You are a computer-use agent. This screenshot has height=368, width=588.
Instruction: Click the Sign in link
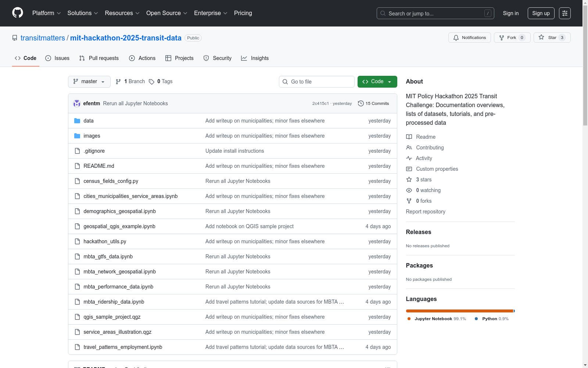click(511, 13)
